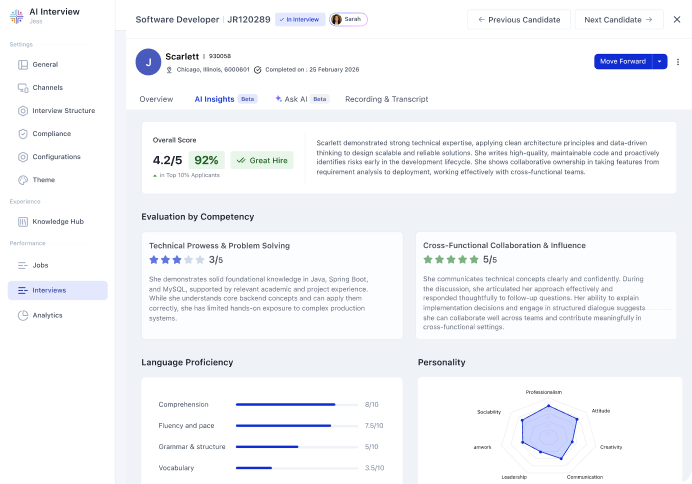Viewport: 692px width, 484px height.
Task: Expand the Move Forward dropdown arrow
Action: (x=660, y=61)
